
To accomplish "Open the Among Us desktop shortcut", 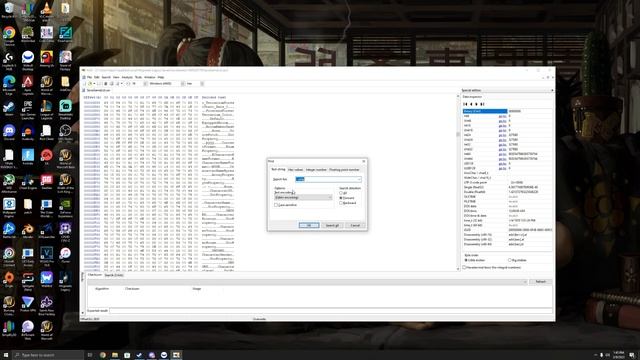I will pos(47,59).
